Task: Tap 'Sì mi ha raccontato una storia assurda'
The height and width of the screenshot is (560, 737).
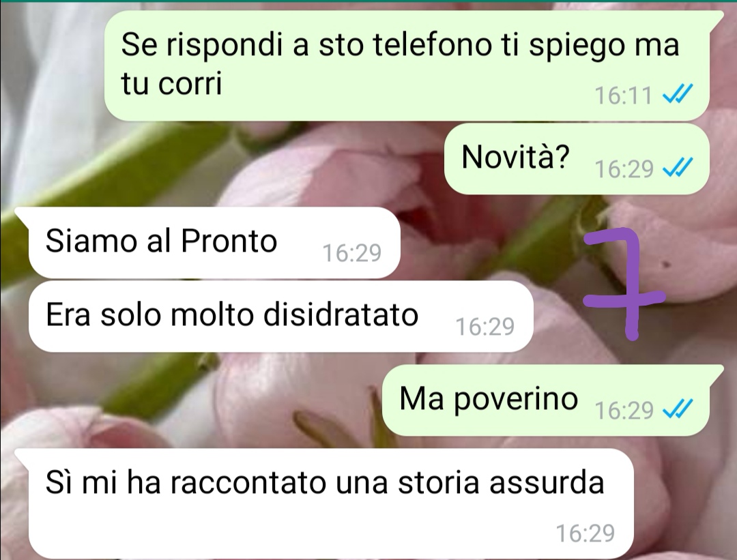Action: pyautogui.click(x=324, y=502)
